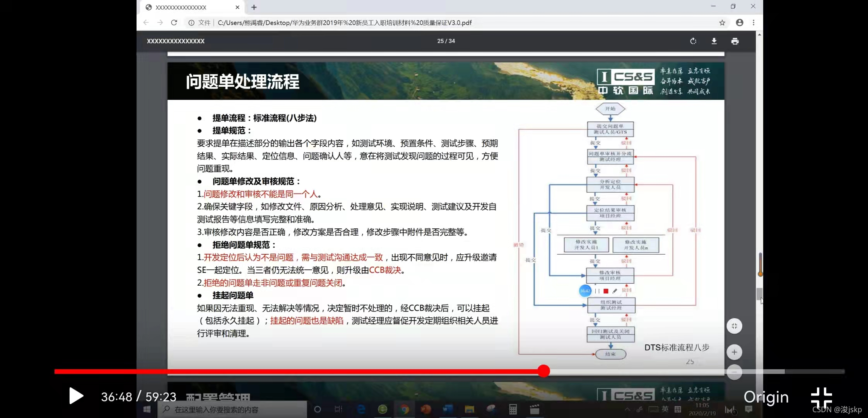Open the Origin quality selector
This screenshot has width=868, height=418.
point(766,397)
